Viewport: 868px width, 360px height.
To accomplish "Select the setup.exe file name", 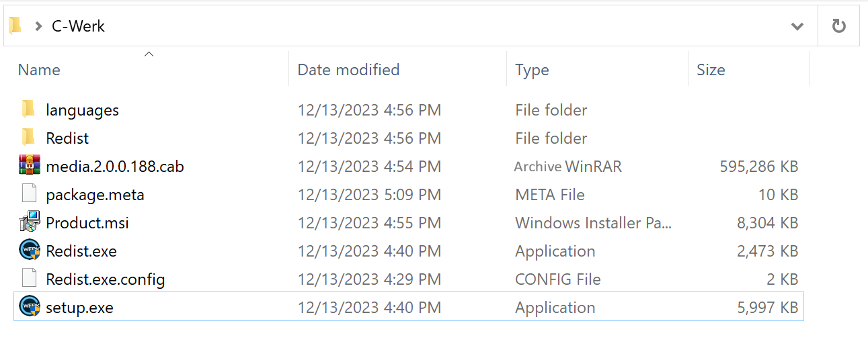I will click(79, 308).
